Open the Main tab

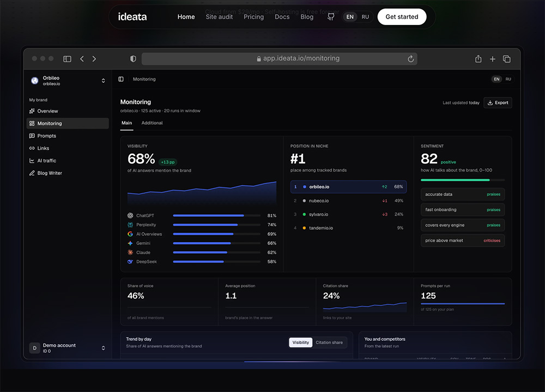(x=127, y=123)
